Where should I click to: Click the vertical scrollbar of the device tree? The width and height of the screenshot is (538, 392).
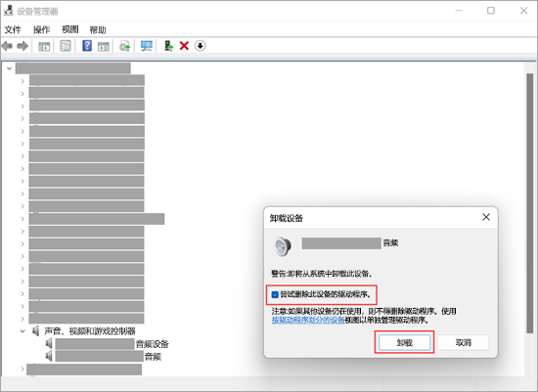tap(530, 203)
